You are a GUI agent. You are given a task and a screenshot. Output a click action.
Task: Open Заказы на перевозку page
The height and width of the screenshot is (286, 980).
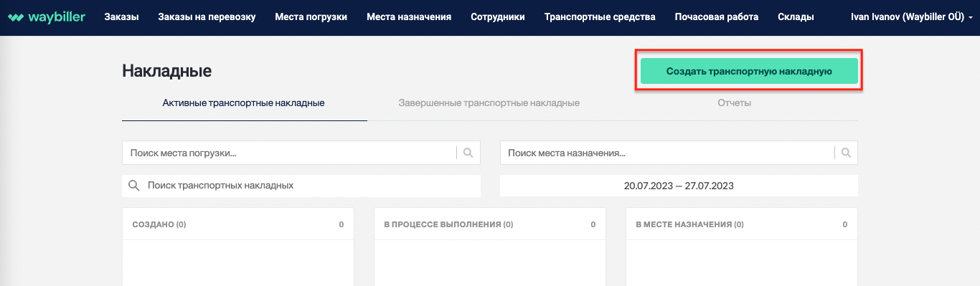207,17
